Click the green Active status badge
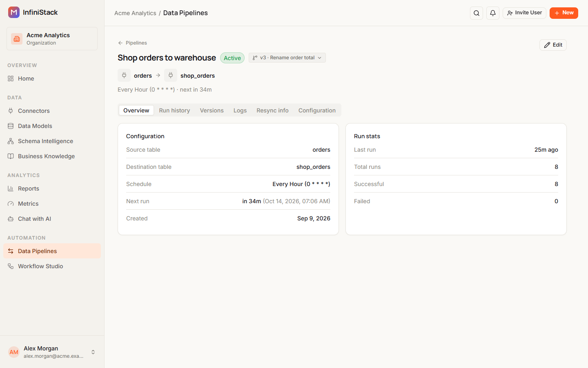Viewport: 588px width, 368px height. coord(232,58)
